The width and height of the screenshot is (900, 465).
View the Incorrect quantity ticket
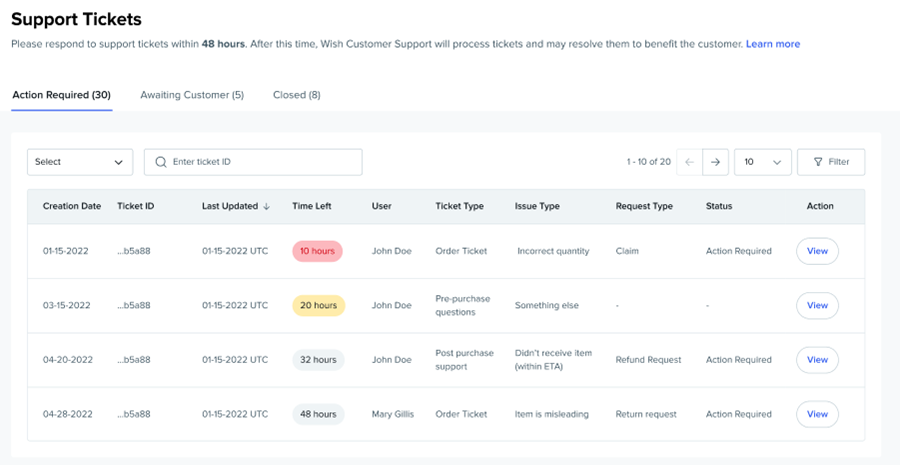pos(817,251)
